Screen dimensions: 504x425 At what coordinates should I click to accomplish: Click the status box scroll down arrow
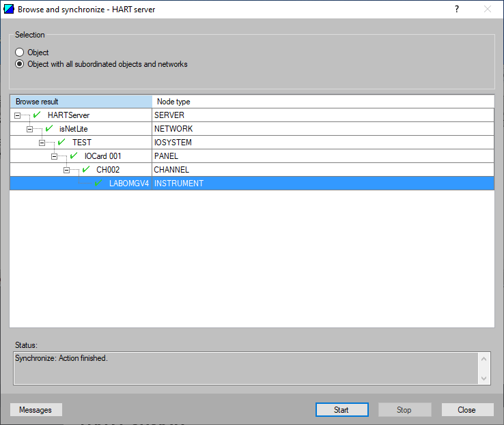coord(484,379)
